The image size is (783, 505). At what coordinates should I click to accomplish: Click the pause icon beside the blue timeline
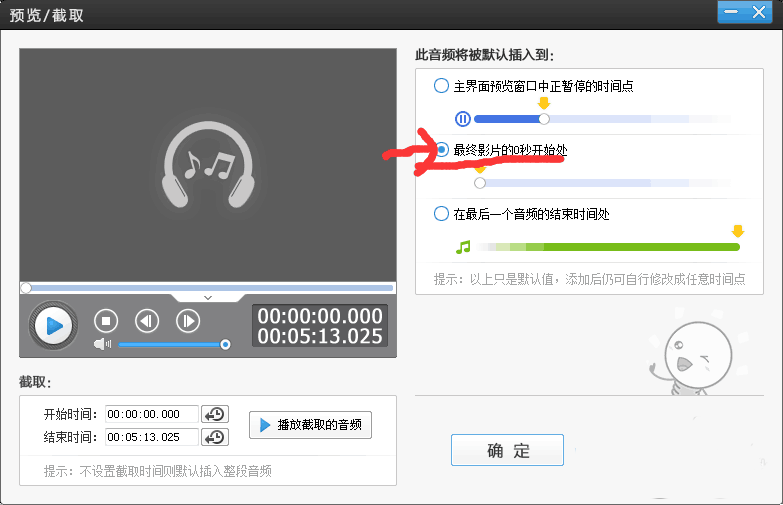tap(462, 119)
